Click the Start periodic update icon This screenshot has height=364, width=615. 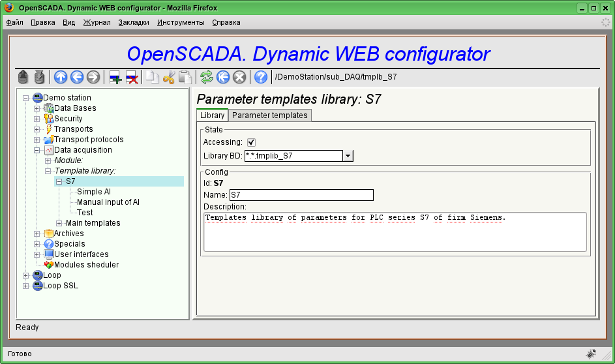223,77
